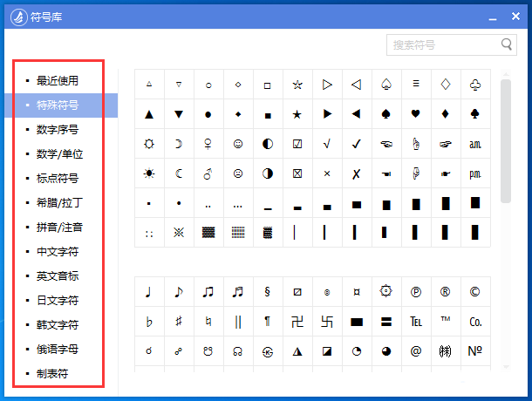Select the registered trademark ® symbol
The width and height of the screenshot is (532, 401).
[446, 292]
